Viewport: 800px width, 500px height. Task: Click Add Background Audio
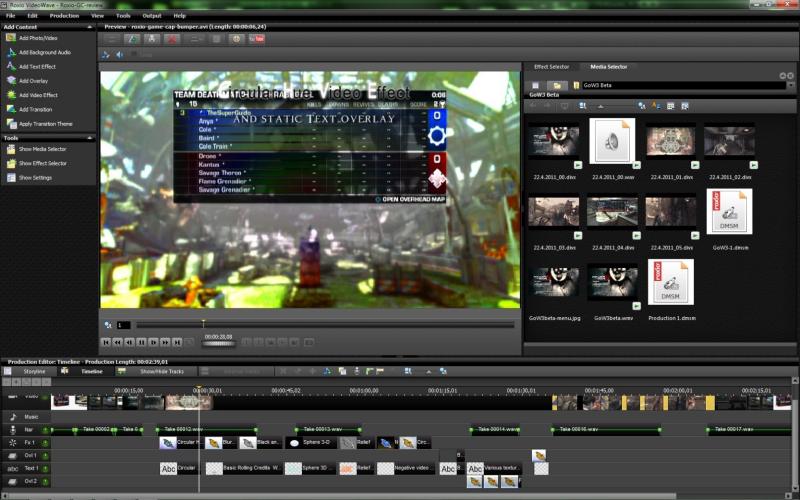tap(38, 52)
